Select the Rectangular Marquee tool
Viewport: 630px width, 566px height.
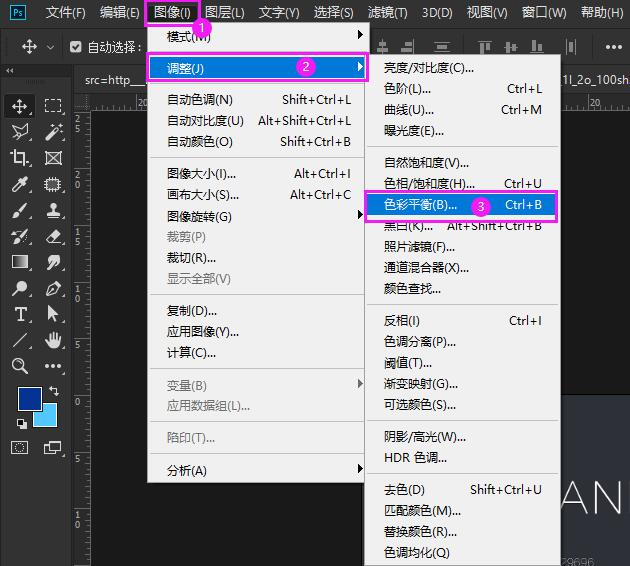tap(53, 106)
